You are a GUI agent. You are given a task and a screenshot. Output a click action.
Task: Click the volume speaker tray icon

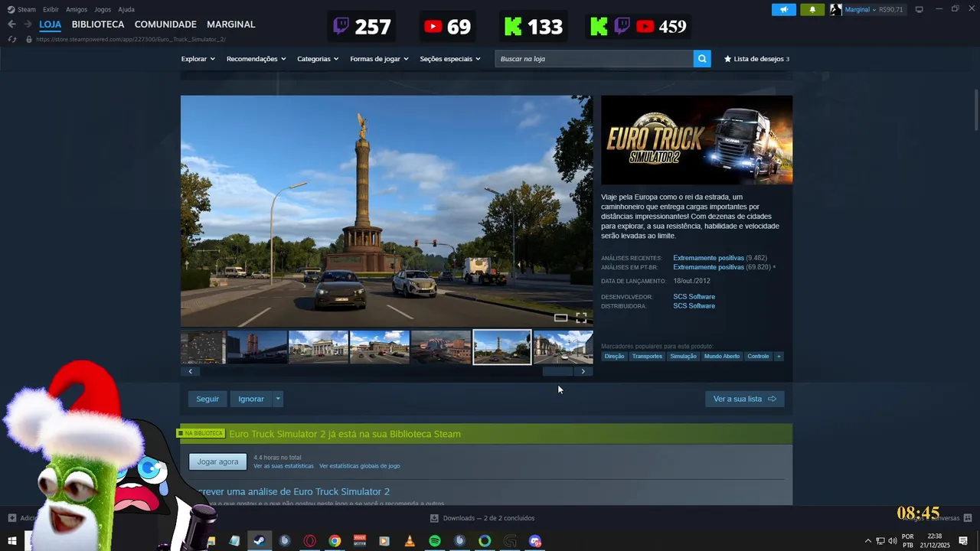(x=893, y=541)
